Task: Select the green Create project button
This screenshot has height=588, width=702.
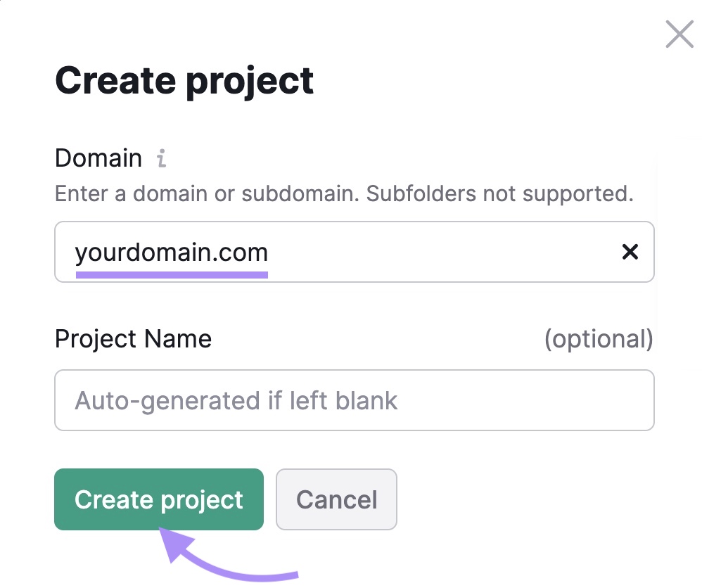Action: click(158, 499)
